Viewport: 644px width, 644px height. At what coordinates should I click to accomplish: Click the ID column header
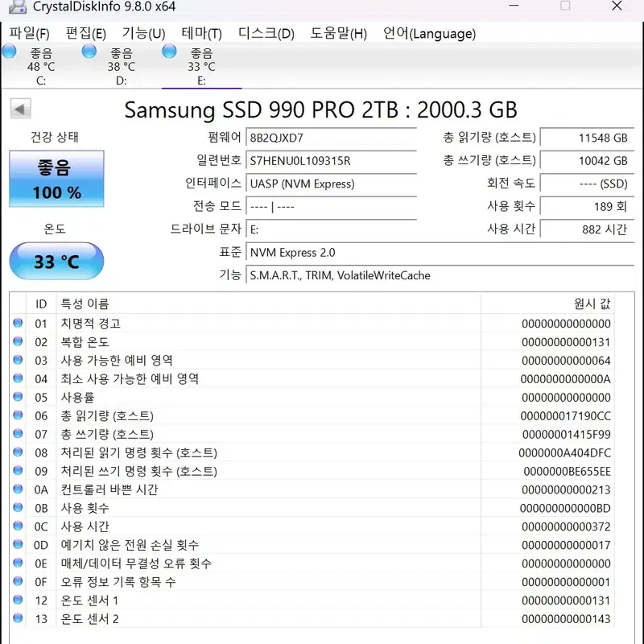click(41, 303)
